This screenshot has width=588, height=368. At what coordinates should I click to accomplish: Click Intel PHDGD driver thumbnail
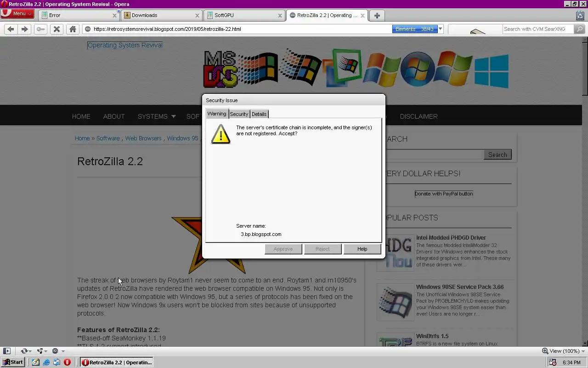[x=395, y=253]
